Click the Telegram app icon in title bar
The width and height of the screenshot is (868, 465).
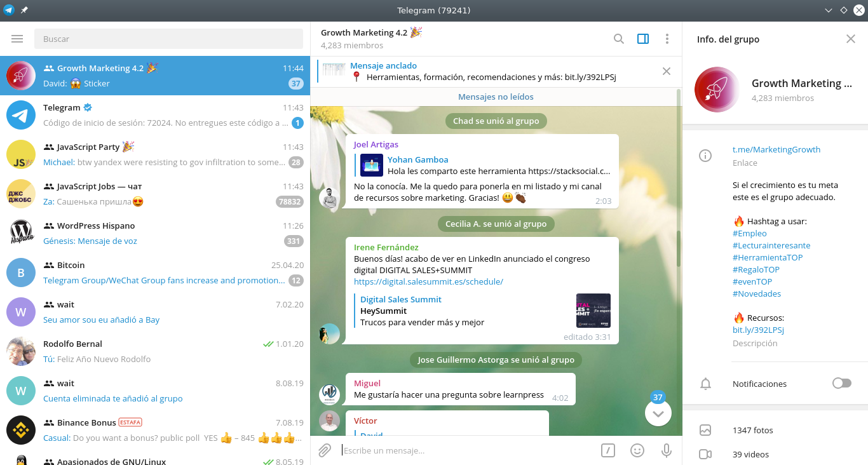tap(8, 10)
